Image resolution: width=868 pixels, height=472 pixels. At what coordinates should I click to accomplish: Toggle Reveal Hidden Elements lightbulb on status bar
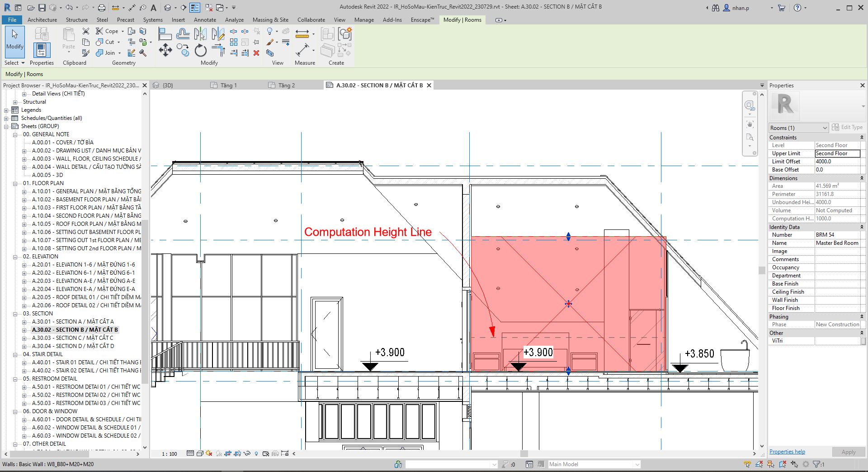click(x=256, y=453)
